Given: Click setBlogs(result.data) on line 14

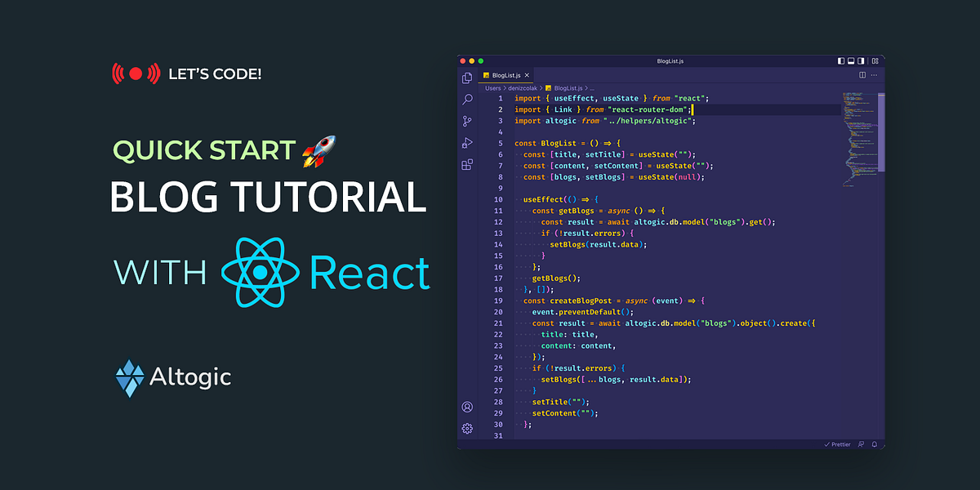Looking at the screenshot, I should [x=597, y=244].
